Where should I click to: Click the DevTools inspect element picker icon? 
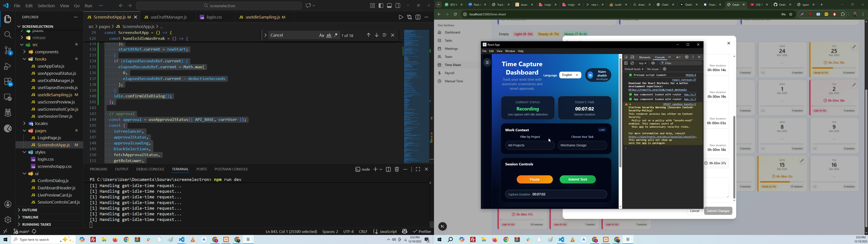pyautogui.click(x=626, y=57)
